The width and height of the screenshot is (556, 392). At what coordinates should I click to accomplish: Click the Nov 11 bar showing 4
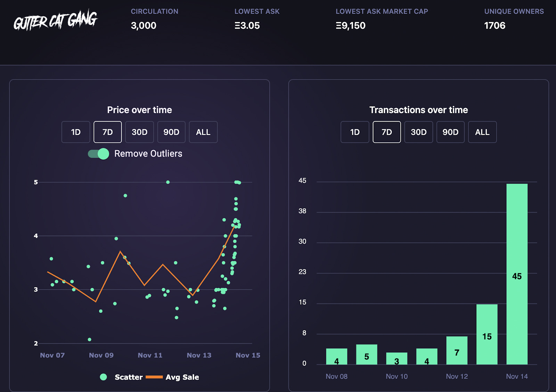[x=427, y=357]
